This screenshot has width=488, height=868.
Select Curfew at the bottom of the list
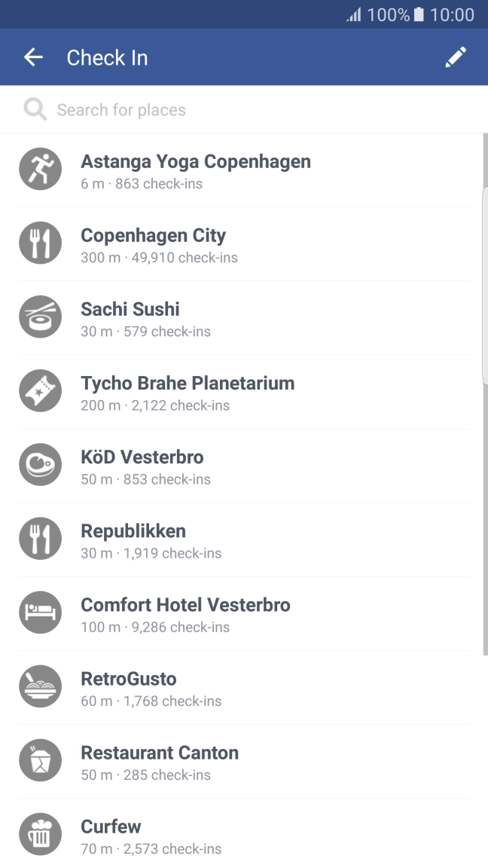tap(111, 834)
